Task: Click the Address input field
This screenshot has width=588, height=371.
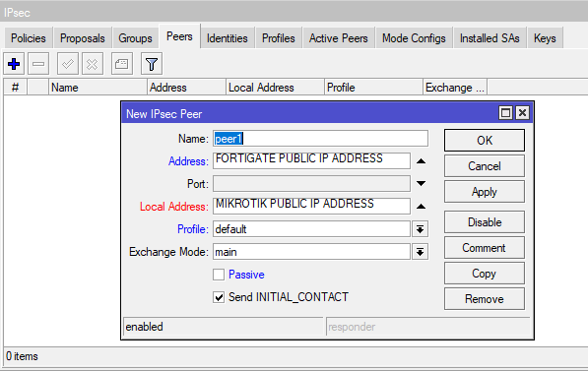Action: [311, 161]
